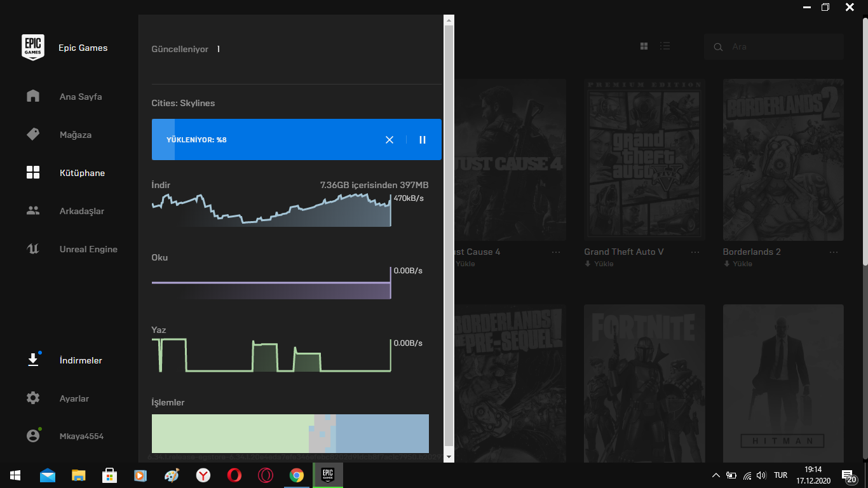Click the Yaz graph label

pos(158,330)
